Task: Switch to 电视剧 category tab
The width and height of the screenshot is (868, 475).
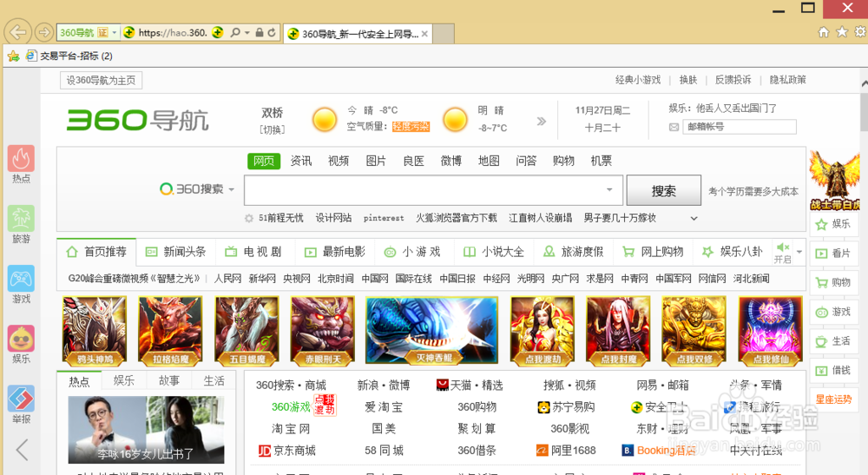Action: pyautogui.click(x=254, y=252)
